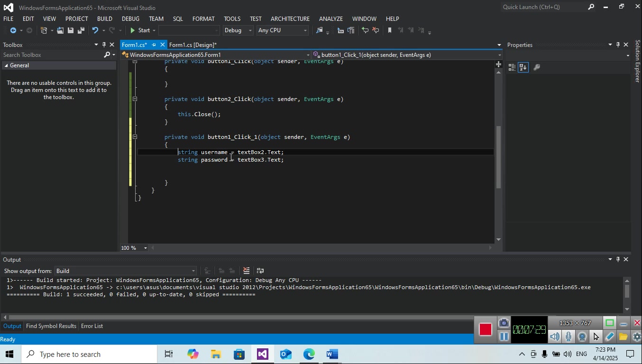Click the Undo arrow in the toolbar
Image resolution: width=642 pixels, height=364 pixels.
pos(95,30)
